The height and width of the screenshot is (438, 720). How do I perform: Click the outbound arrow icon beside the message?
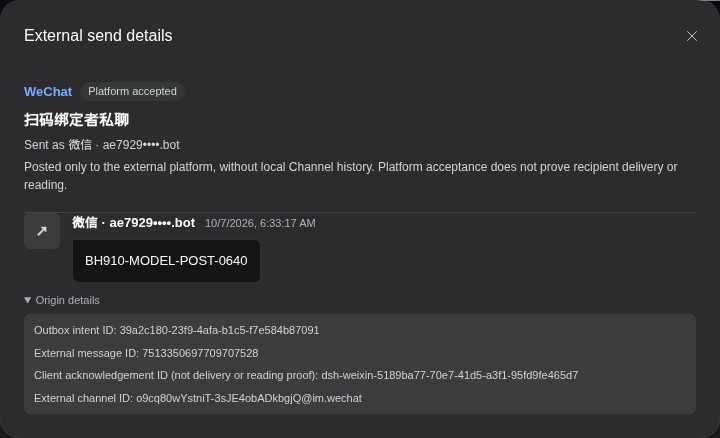[42, 231]
